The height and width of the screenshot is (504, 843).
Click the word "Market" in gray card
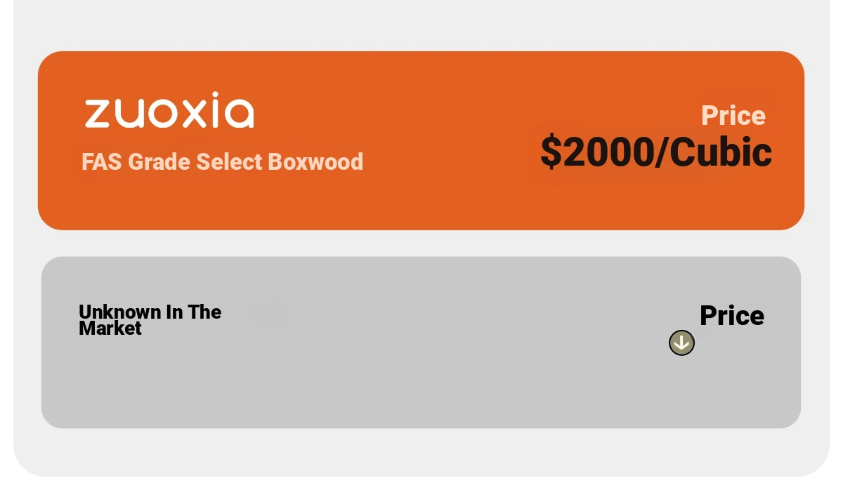click(x=110, y=329)
